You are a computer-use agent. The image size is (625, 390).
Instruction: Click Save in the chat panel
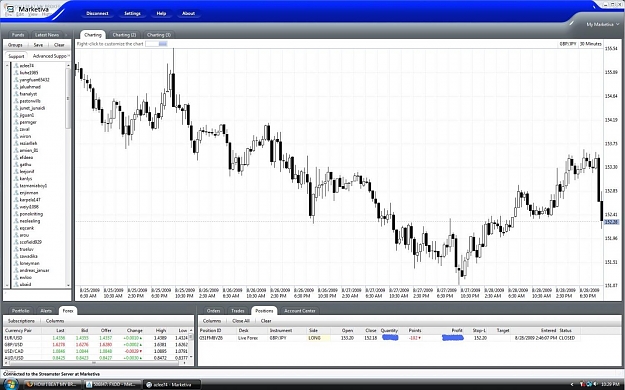[38, 45]
